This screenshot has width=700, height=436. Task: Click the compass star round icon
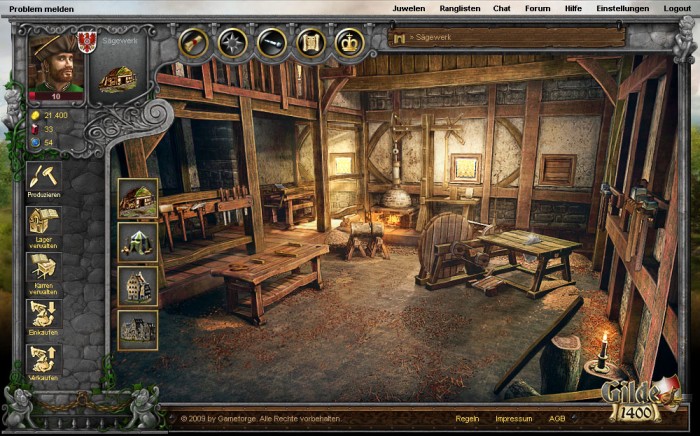232,43
